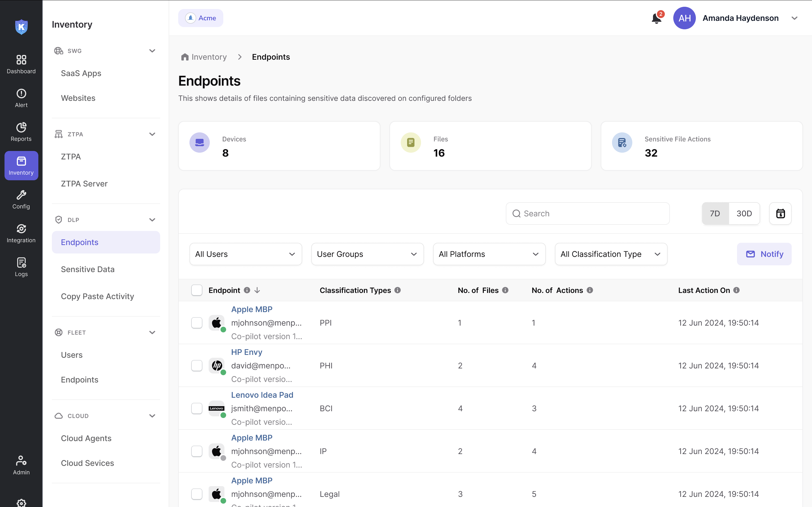The image size is (812, 507).
Task: Open Sensitive Data under DLP menu
Action: coord(88,269)
